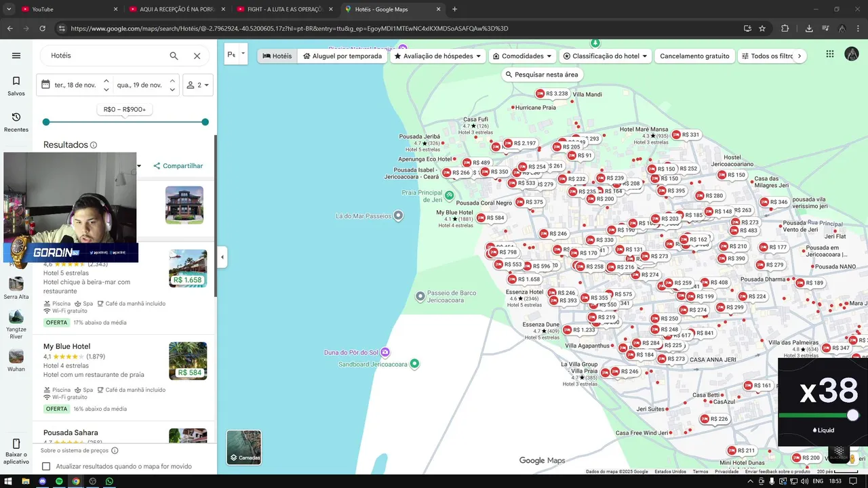Click Resultados info icon
The width and height of the screenshot is (868, 488).
pos(94,145)
